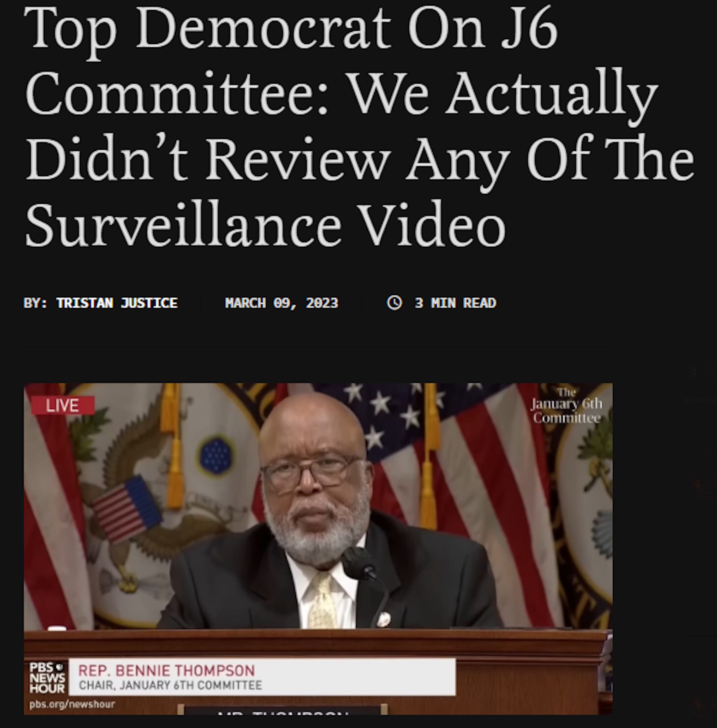Click the Rep. Bennie Thompson name caption
The width and height of the screenshot is (717, 728).
pos(167,670)
